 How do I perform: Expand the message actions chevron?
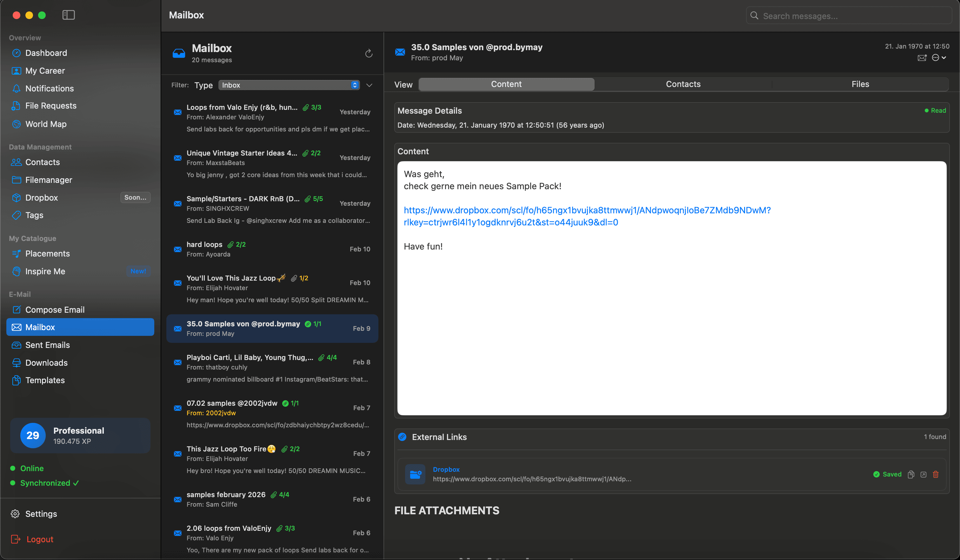[x=944, y=57]
